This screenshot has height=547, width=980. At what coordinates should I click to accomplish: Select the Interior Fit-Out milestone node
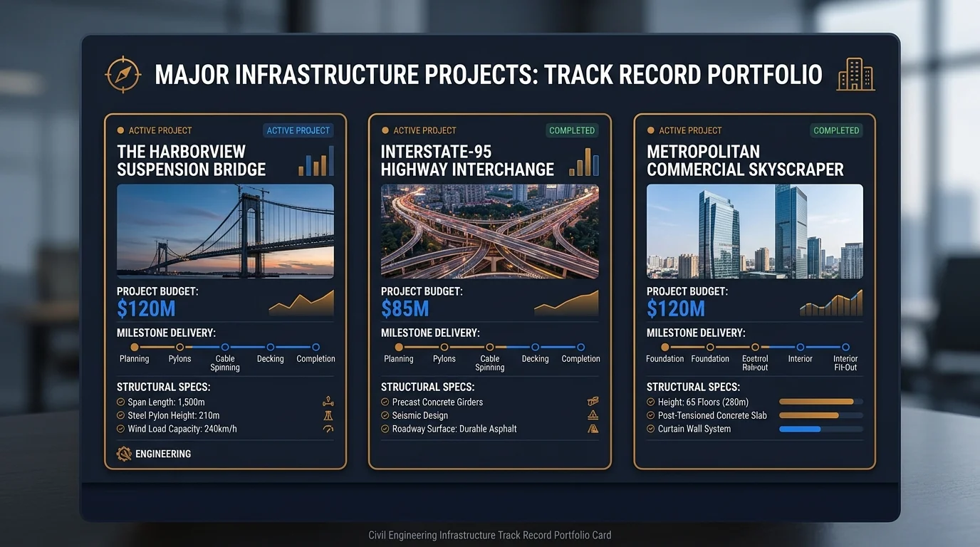coord(845,347)
